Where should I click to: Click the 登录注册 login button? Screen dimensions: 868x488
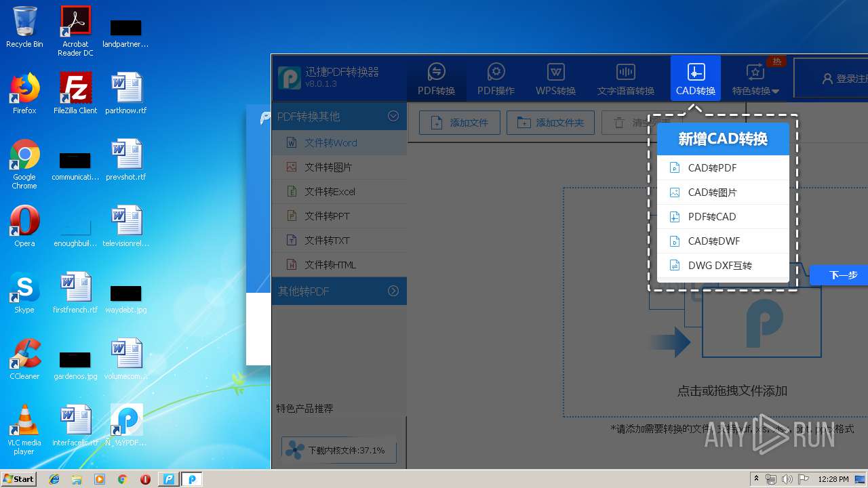(x=844, y=79)
